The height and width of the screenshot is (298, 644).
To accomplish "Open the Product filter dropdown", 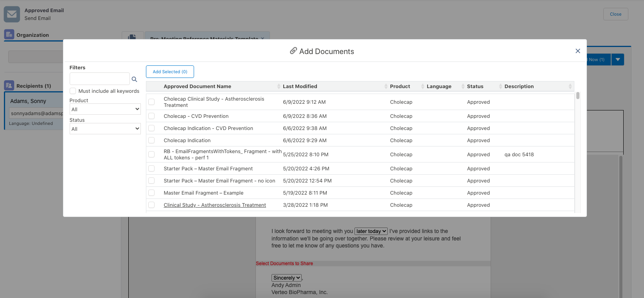I will click(x=105, y=109).
